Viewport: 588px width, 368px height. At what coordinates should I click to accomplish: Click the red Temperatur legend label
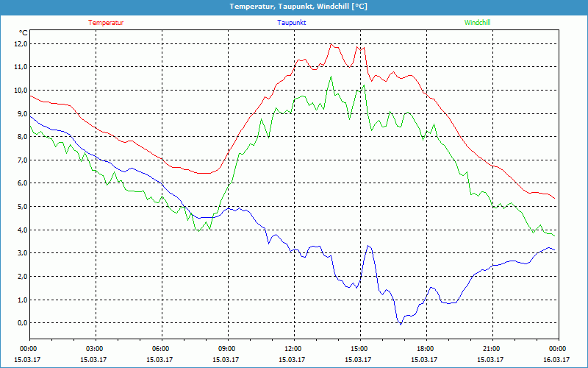point(106,23)
